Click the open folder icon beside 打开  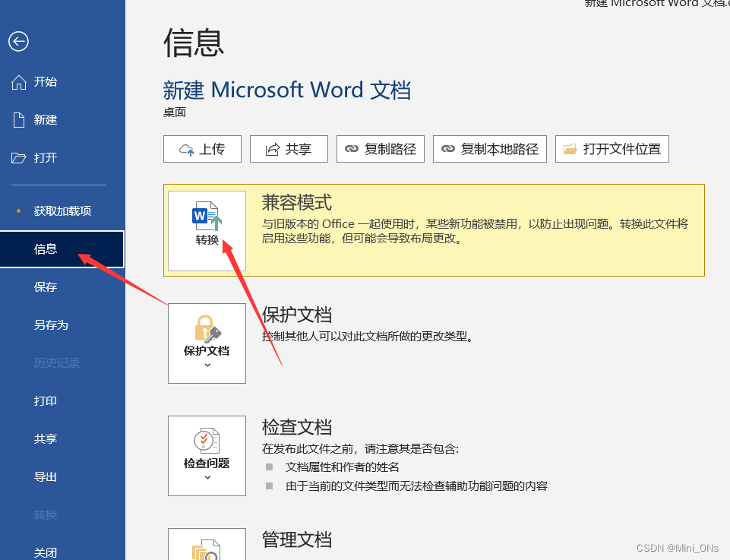click(19, 158)
